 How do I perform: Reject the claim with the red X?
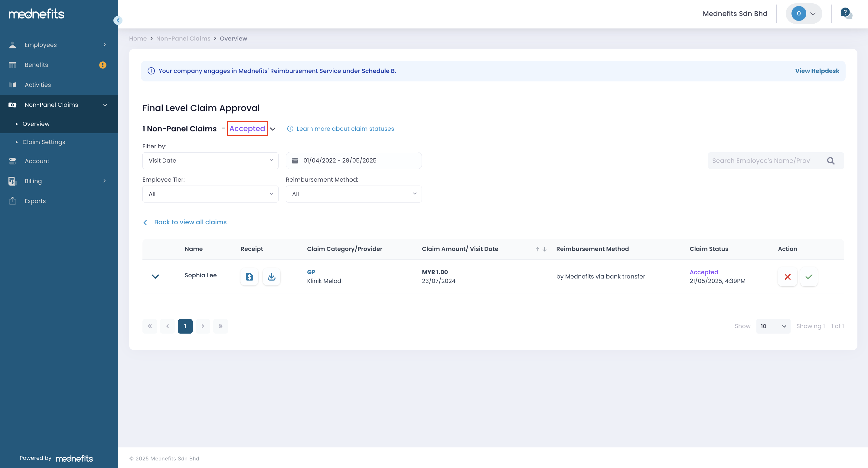[x=787, y=276]
